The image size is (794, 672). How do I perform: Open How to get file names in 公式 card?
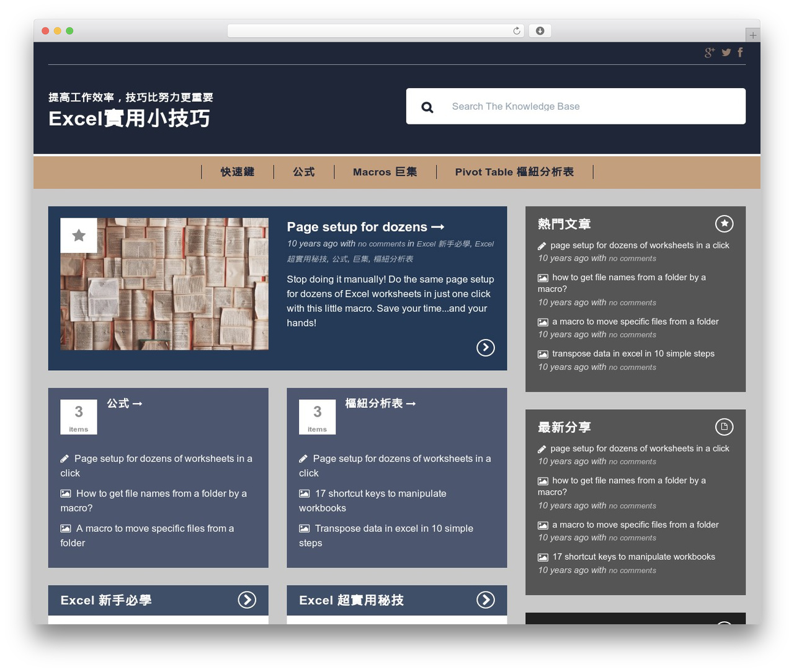coord(154,501)
